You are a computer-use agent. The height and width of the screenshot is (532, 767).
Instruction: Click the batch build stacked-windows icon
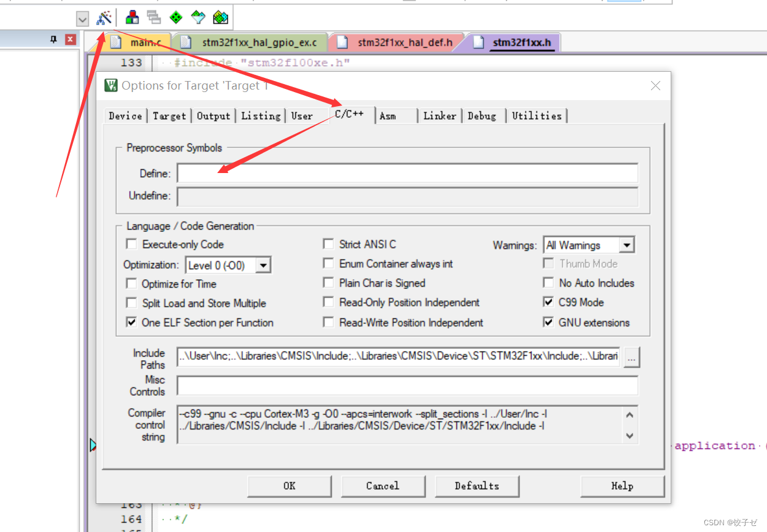click(x=153, y=17)
